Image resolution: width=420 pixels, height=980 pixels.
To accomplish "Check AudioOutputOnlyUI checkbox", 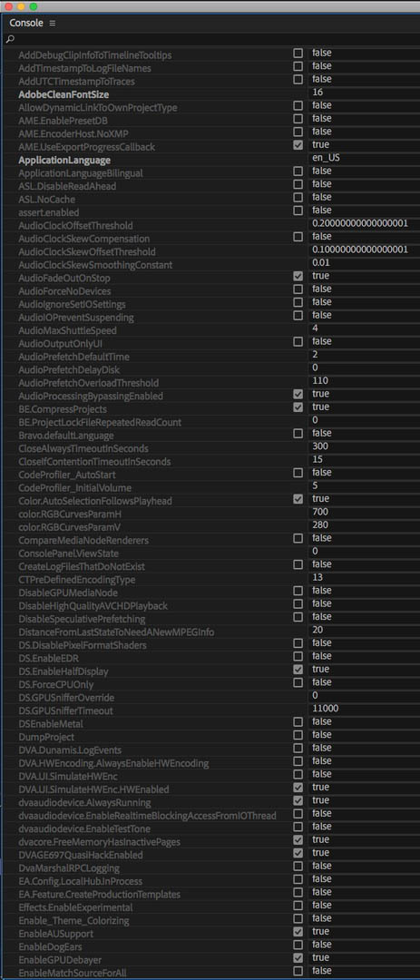I will [x=298, y=341].
